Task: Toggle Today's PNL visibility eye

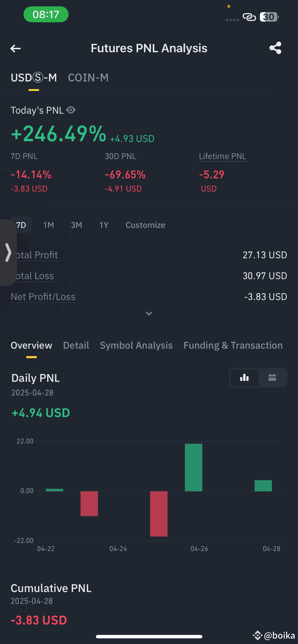Action: [x=71, y=110]
